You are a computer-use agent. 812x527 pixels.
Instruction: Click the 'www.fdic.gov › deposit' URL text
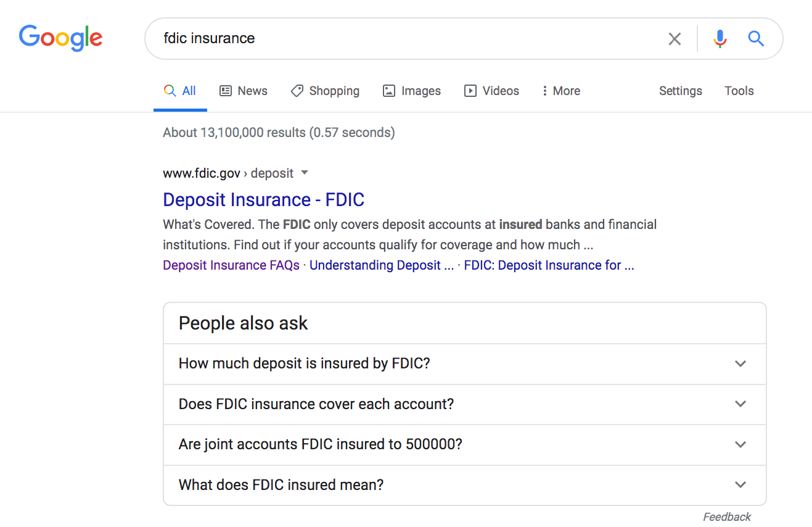pos(228,173)
